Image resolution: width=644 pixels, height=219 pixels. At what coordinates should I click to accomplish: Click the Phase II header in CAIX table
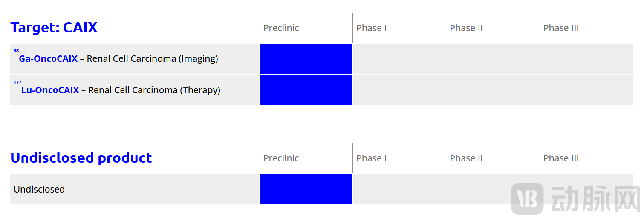(x=466, y=28)
